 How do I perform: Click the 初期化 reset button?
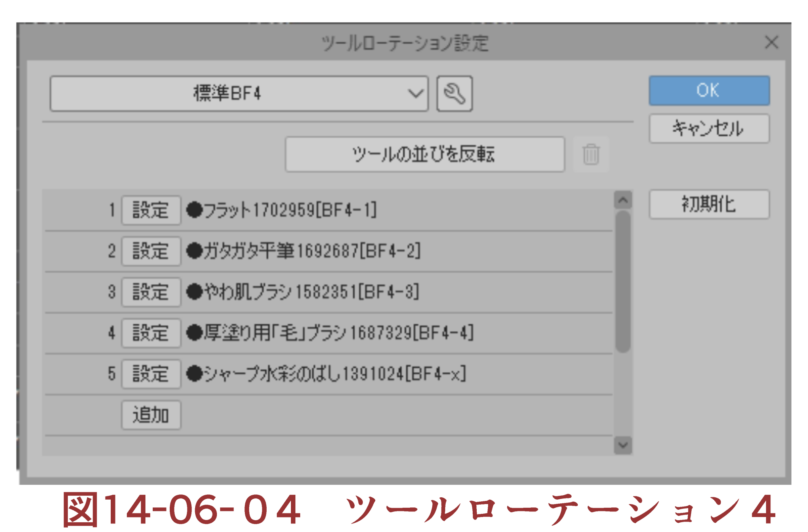pos(709,204)
